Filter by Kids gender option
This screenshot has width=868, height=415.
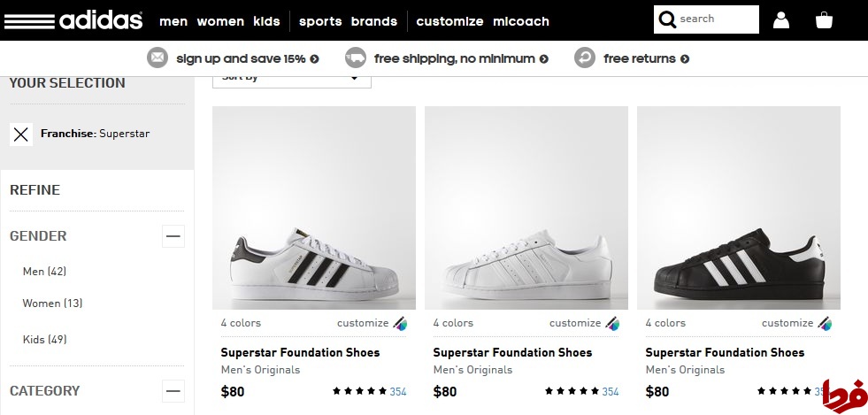pos(44,339)
